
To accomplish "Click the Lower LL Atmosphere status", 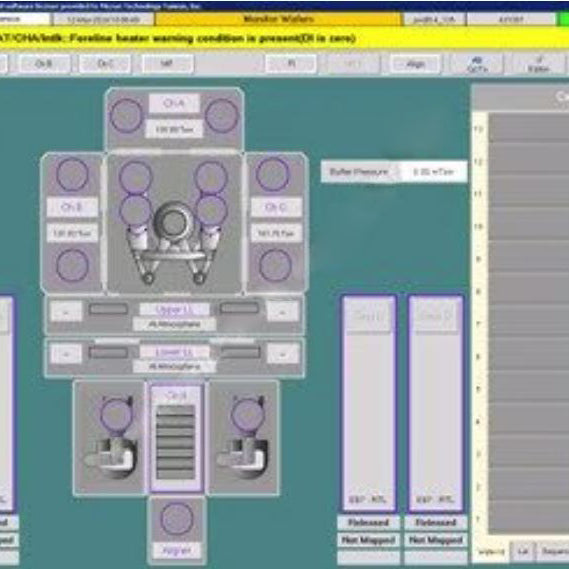I will pyautogui.click(x=174, y=367).
